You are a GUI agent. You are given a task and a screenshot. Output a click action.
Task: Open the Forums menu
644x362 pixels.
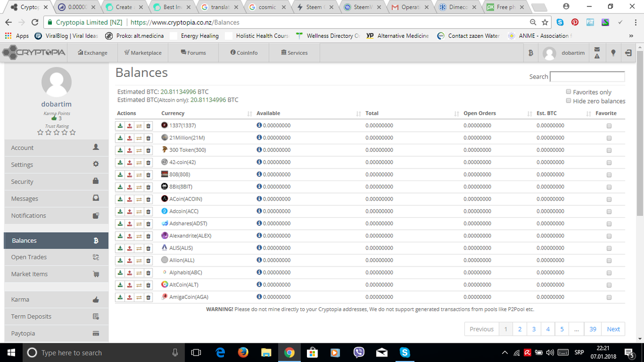(194, 53)
